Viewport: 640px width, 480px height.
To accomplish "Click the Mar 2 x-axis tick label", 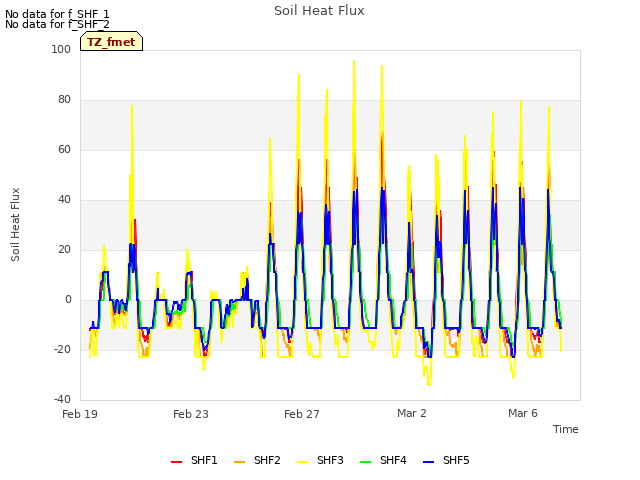I will pos(412,413).
